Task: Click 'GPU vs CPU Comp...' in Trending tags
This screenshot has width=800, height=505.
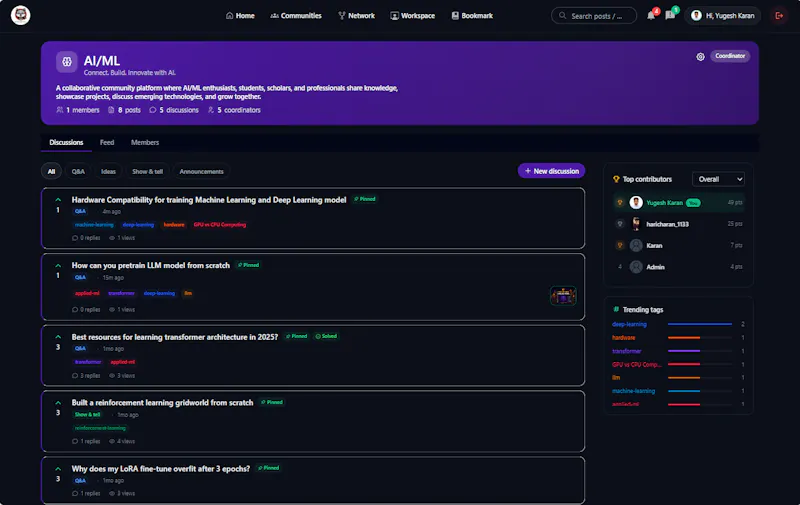Action: (637, 364)
